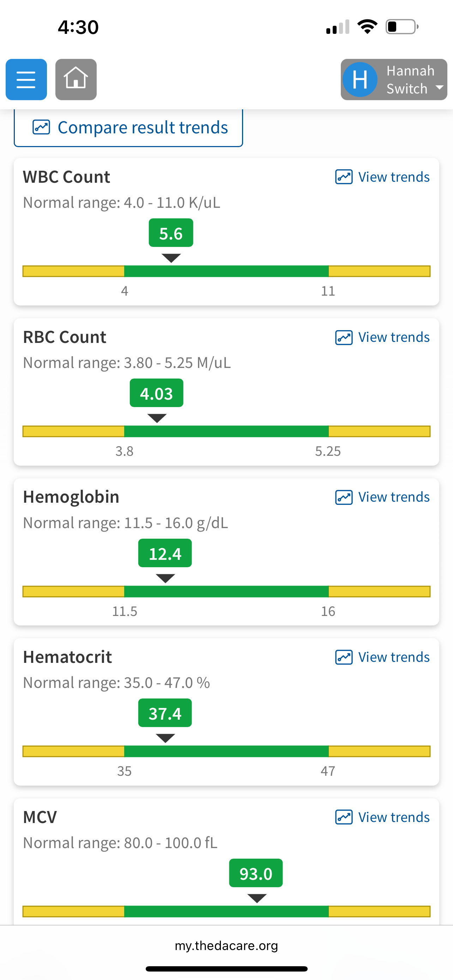Expand the Hannah Switch account dropdown arrow

tap(439, 87)
